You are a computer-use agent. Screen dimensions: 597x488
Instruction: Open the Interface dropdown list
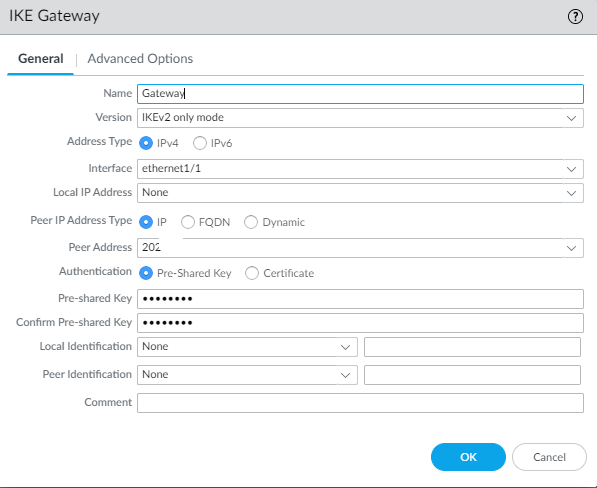[571, 169]
